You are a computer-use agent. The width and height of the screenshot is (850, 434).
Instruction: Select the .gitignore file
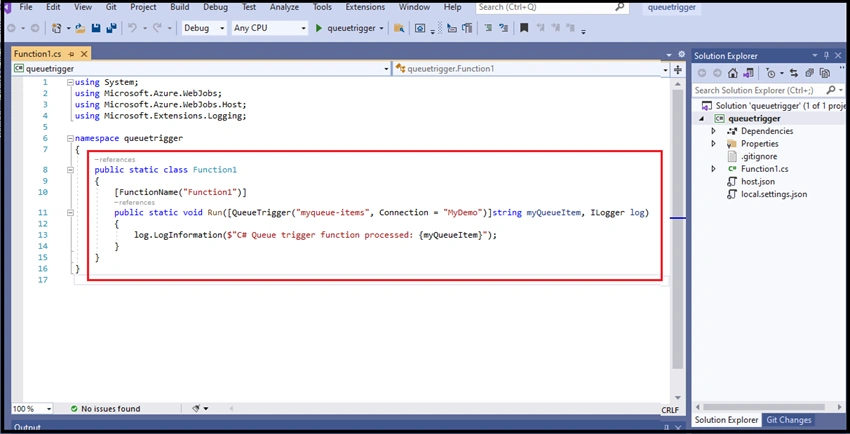[759, 157]
